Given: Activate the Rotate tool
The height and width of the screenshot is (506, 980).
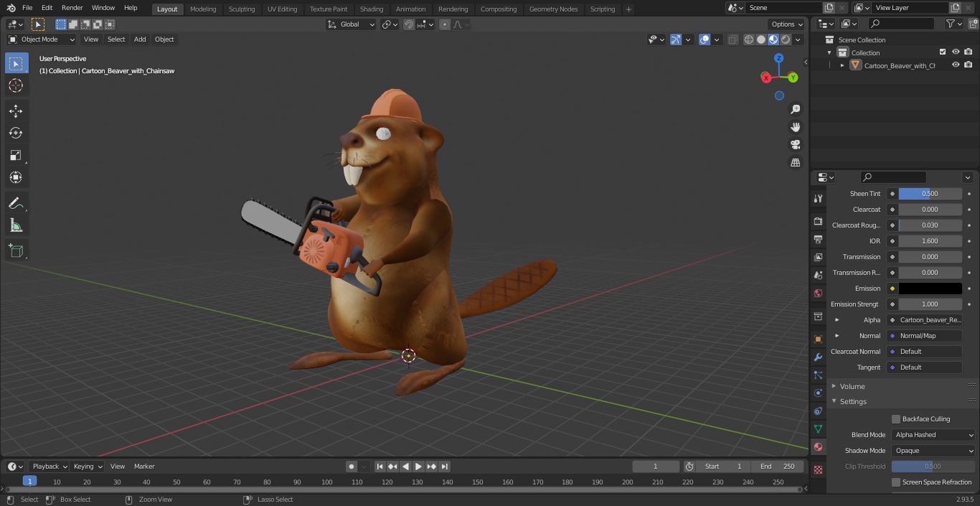Looking at the screenshot, I should [16, 133].
